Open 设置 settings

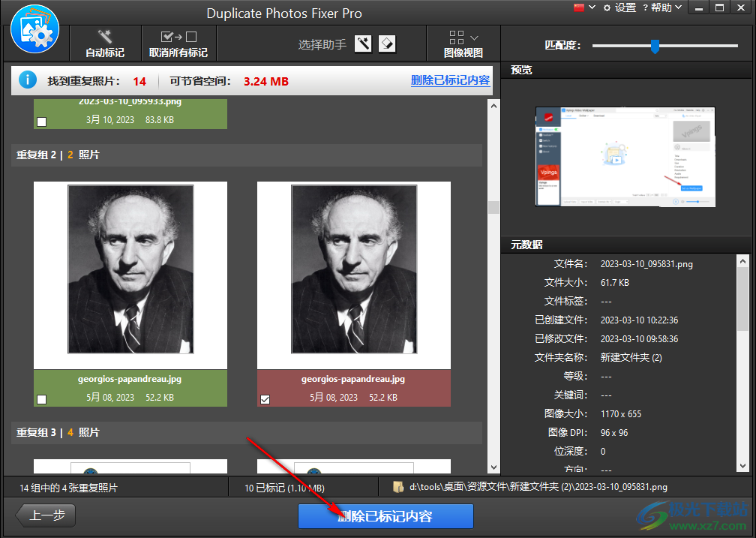pos(620,8)
